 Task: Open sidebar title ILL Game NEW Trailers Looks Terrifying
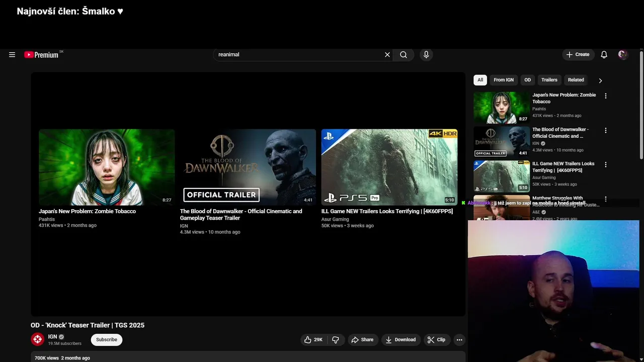click(563, 167)
